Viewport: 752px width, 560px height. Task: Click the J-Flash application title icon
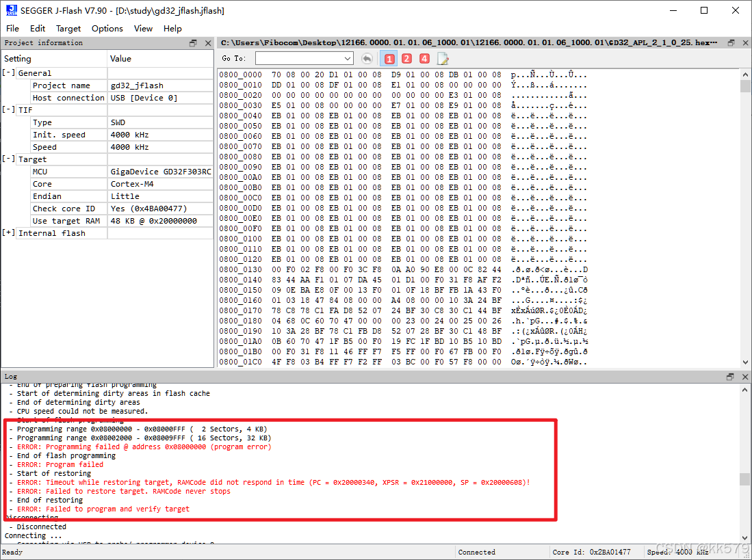click(11, 10)
